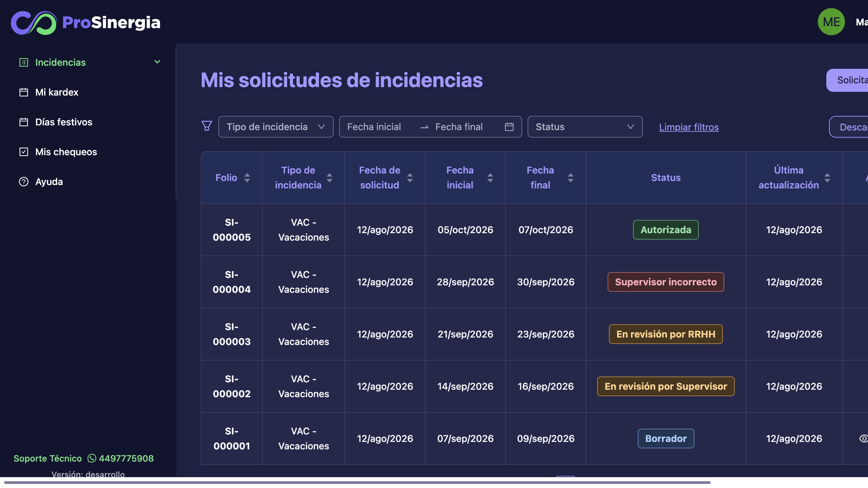Viewport: 868px width, 488px height.
Task: Sort the table by Folio
Action: tap(247, 178)
